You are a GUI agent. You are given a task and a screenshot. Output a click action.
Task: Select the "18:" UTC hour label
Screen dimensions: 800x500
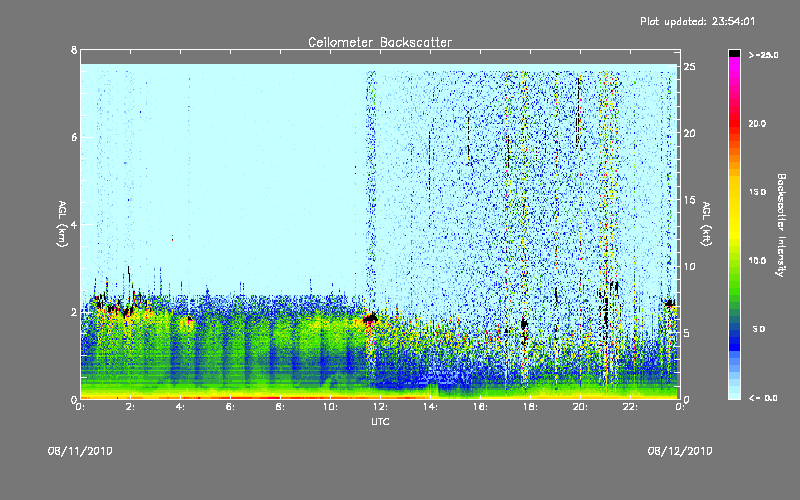pyautogui.click(x=531, y=407)
